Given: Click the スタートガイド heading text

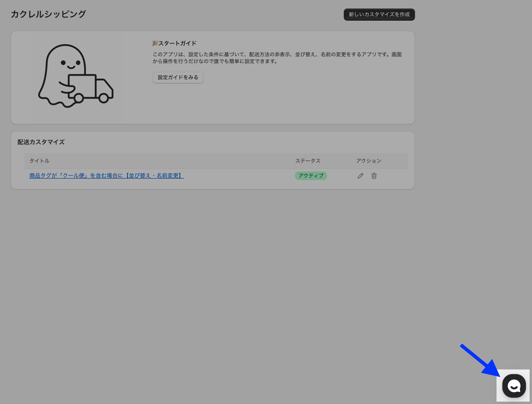Looking at the screenshot, I should click(x=177, y=43).
